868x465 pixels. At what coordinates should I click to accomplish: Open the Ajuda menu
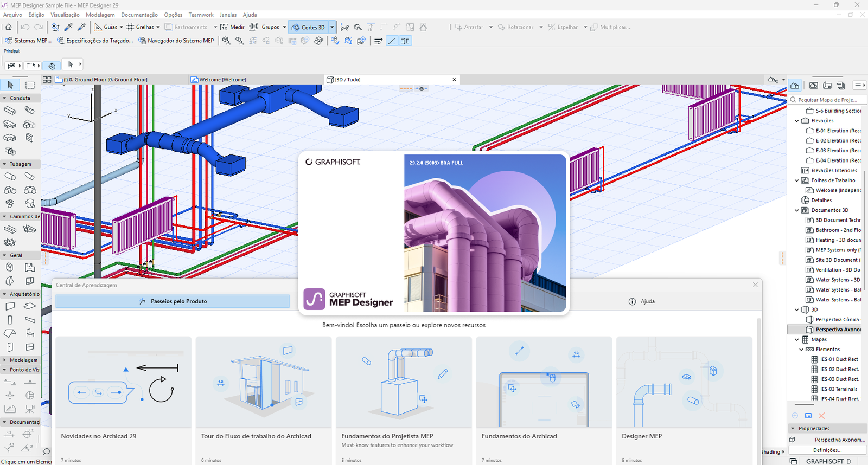point(250,15)
